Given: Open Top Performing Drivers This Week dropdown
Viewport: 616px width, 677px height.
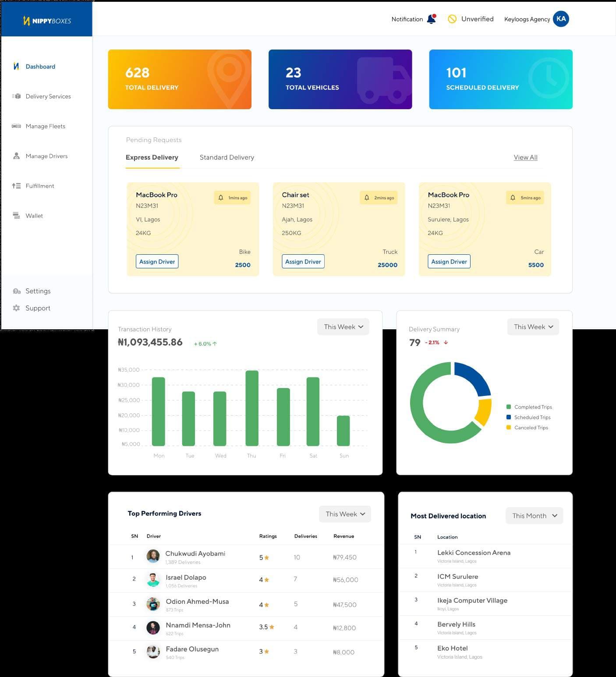Looking at the screenshot, I should 345,514.
